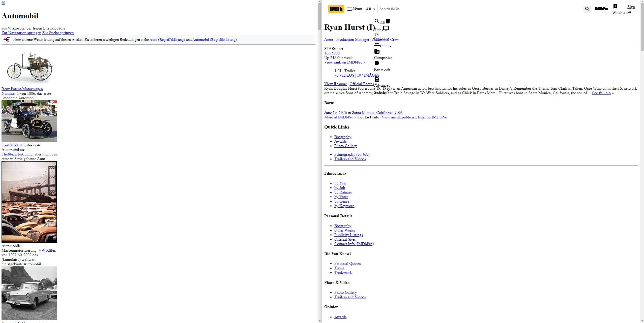Click the Production Manager link

click(353, 40)
